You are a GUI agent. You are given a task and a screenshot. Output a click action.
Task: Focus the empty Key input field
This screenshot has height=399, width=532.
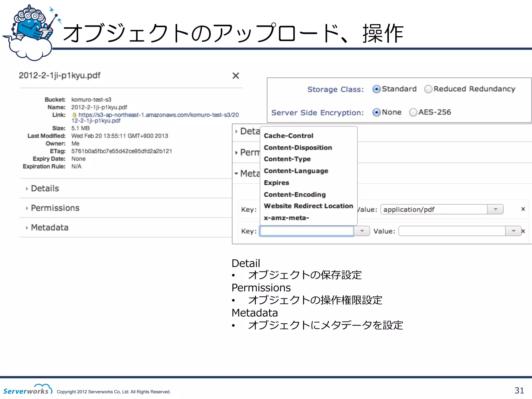click(x=307, y=231)
